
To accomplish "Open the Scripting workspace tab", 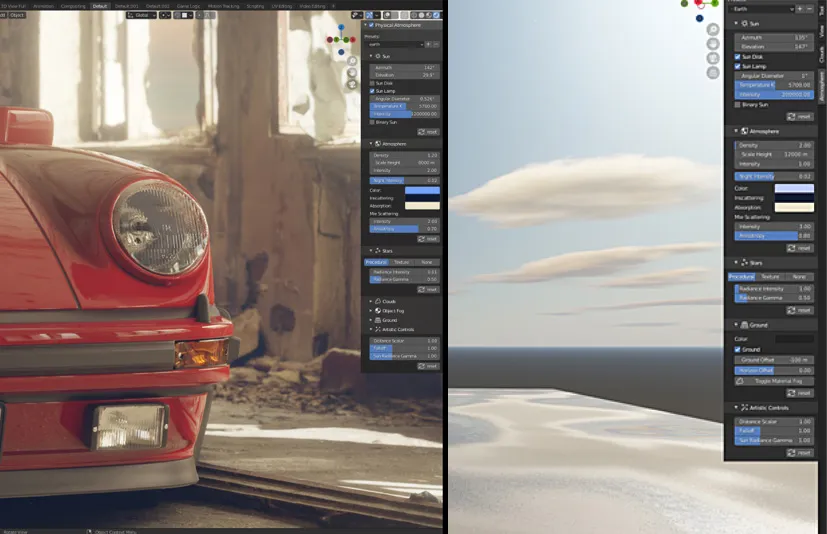I will [x=255, y=6].
